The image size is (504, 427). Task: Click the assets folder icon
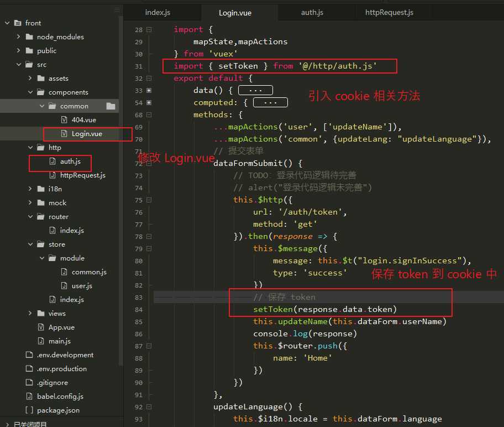click(41, 78)
